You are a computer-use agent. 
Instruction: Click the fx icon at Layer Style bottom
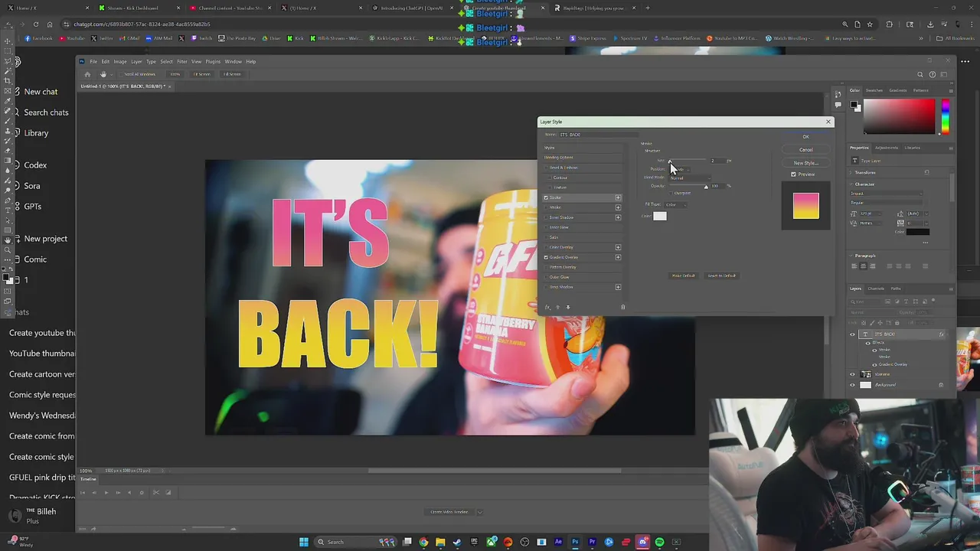[x=547, y=307]
